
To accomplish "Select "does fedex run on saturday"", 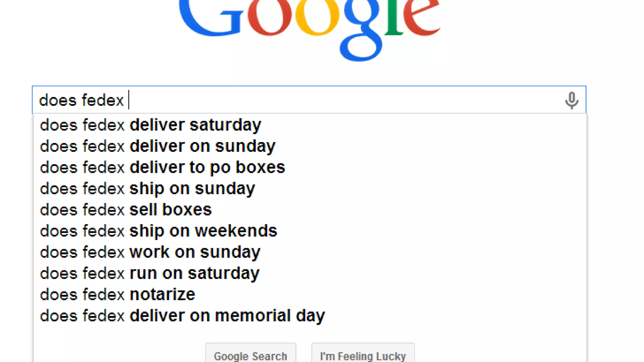I will [x=150, y=273].
